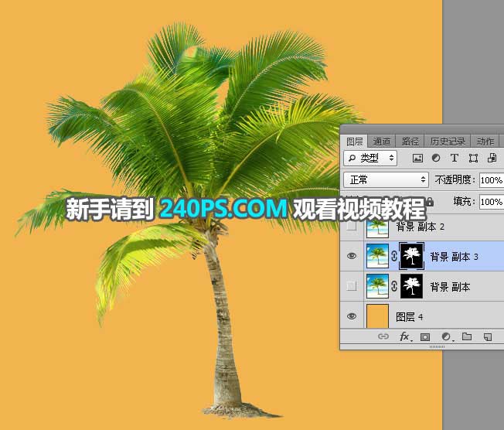This screenshot has width=504, height=430.
Task: Select 背景 副本 layer mask thumbnail
Action: click(411, 286)
